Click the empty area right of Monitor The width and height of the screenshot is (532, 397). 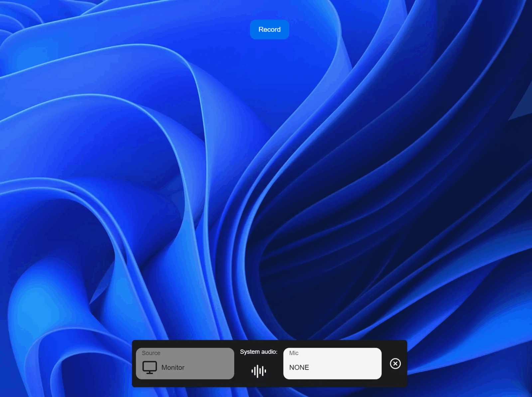pos(209,368)
